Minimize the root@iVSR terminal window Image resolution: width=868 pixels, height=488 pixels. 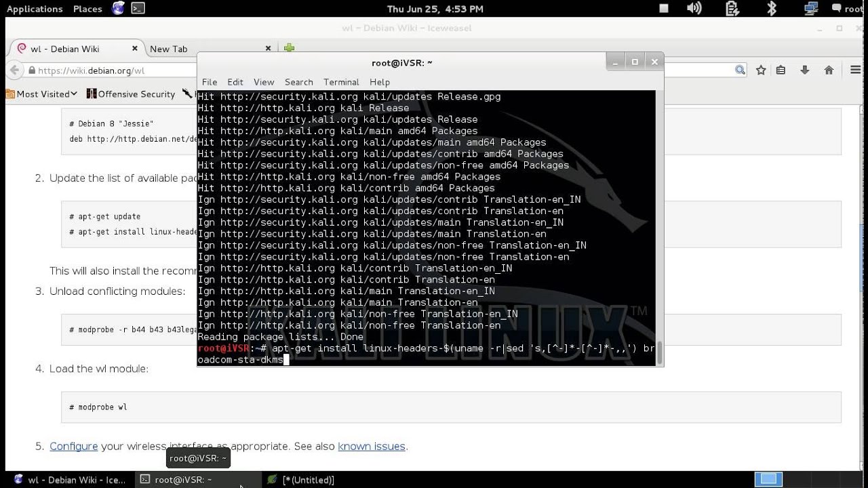pos(616,62)
